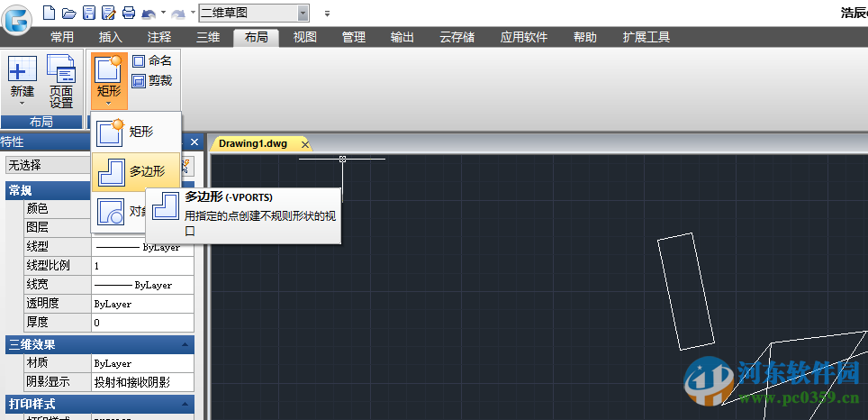Image resolution: width=868 pixels, height=420 pixels.
Task: Select the 布局 ribbon tab
Action: (x=256, y=37)
